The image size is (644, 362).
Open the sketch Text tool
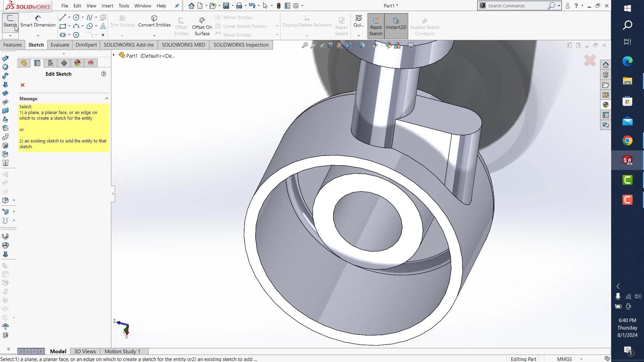(103, 26)
